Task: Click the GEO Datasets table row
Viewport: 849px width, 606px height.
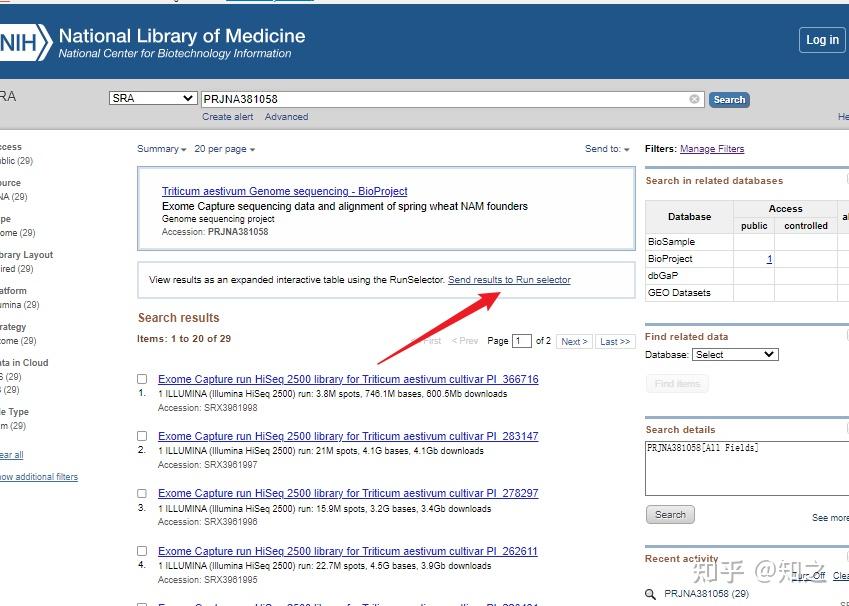Action: (747, 293)
